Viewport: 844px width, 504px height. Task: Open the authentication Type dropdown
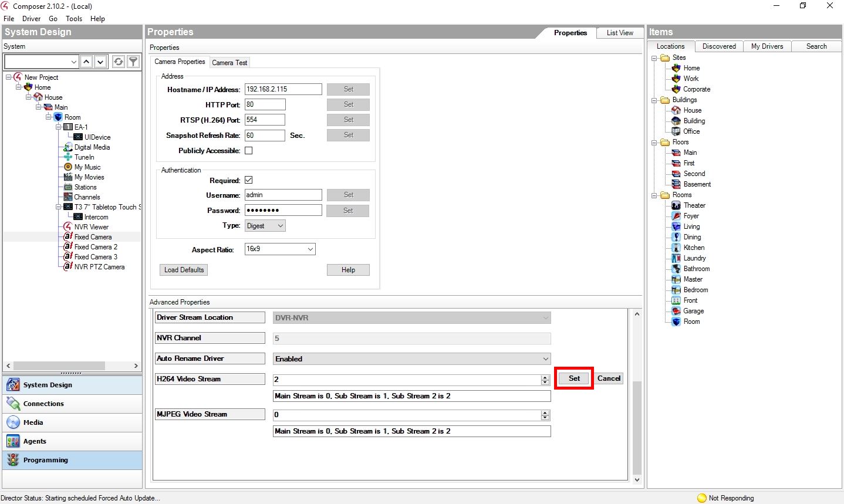click(265, 226)
